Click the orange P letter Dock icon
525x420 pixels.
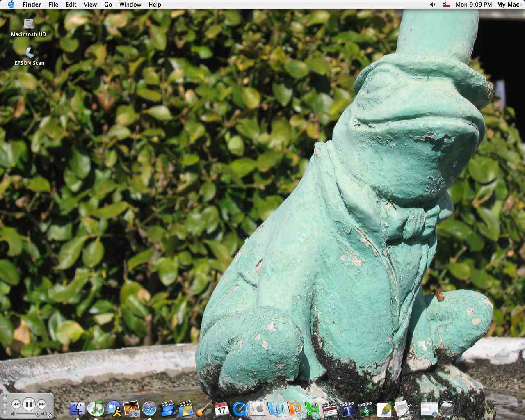(x=294, y=409)
